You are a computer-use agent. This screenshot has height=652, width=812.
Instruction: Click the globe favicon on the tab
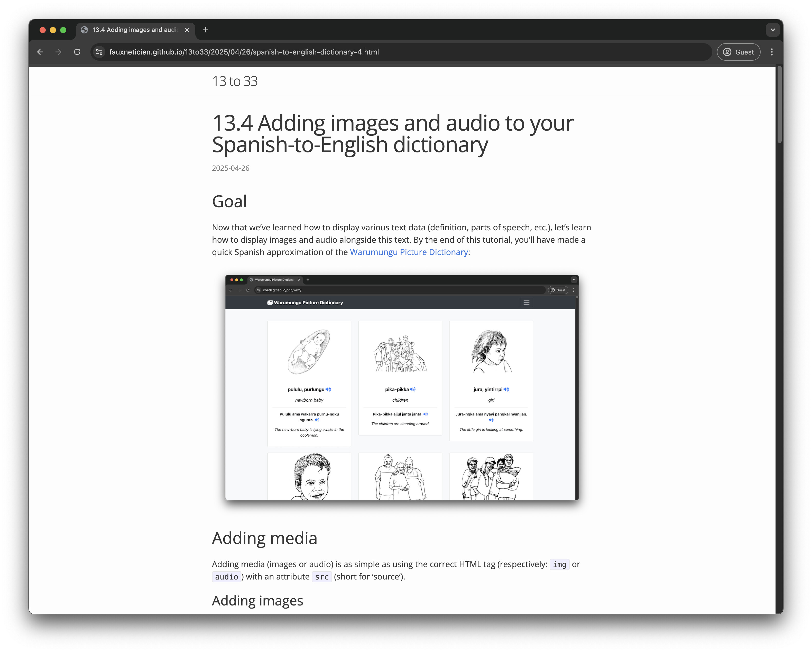click(x=84, y=30)
